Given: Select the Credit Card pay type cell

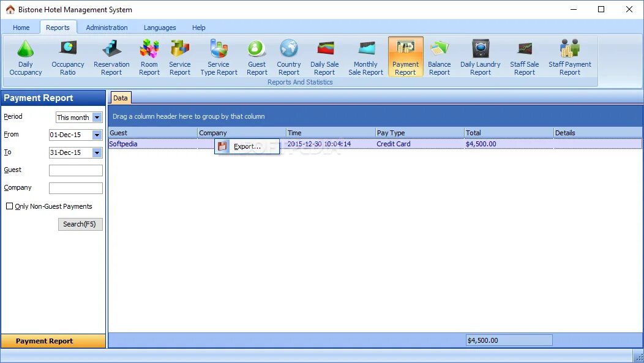Looking at the screenshot, I should click(420, 144).
